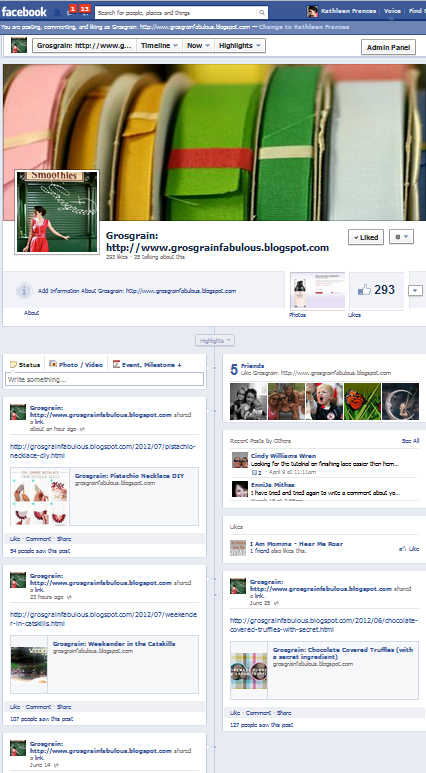Image resolution: width=426 pixels, height=773 pixels.
Task: Click the search for people, places and things box
Action: [177, 12]
